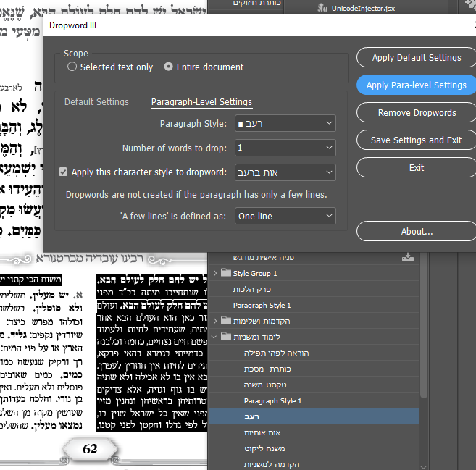Click Save Settings and Exit
Viewport: 476px width, 470px height.
coord(416,140)
